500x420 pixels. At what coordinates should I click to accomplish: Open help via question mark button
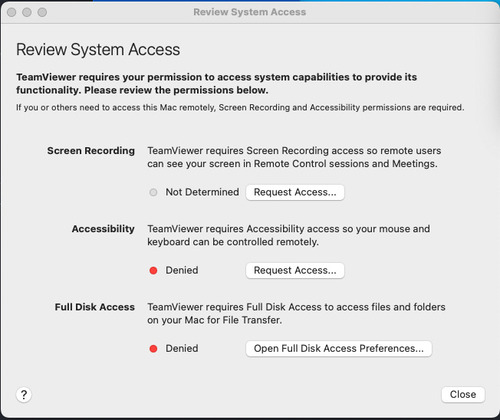24,395
